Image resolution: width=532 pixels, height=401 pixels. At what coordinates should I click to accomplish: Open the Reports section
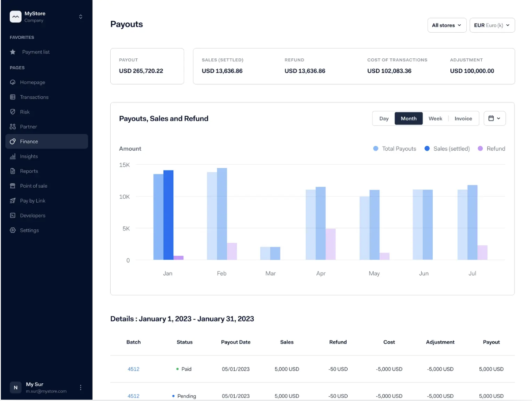(28, 171)
